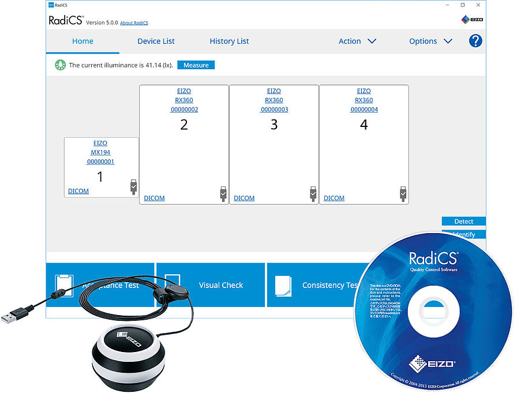532x393 pixels.
Task: Click the illuminance reading text 41.14 (lx)
Action: tap(159, 65)
